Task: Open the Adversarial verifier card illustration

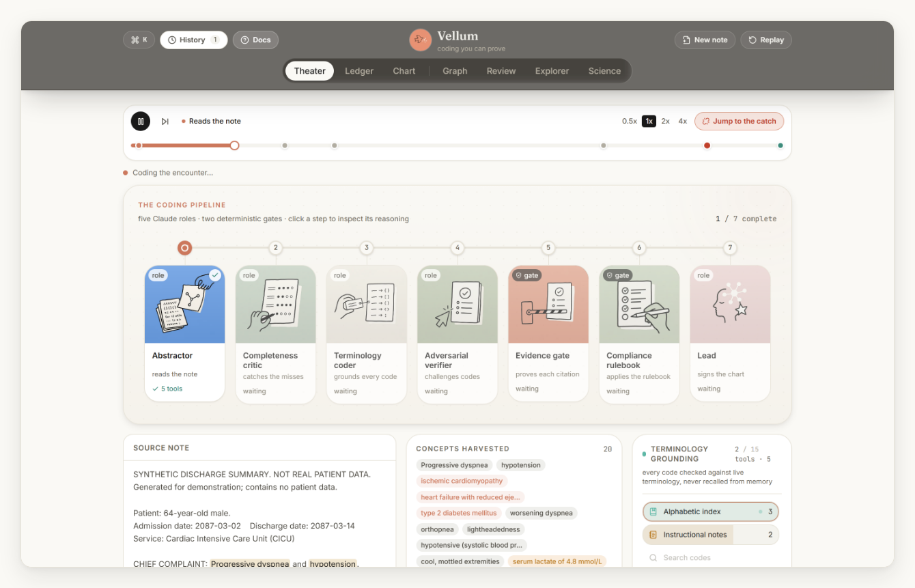Action: point(457,305)
